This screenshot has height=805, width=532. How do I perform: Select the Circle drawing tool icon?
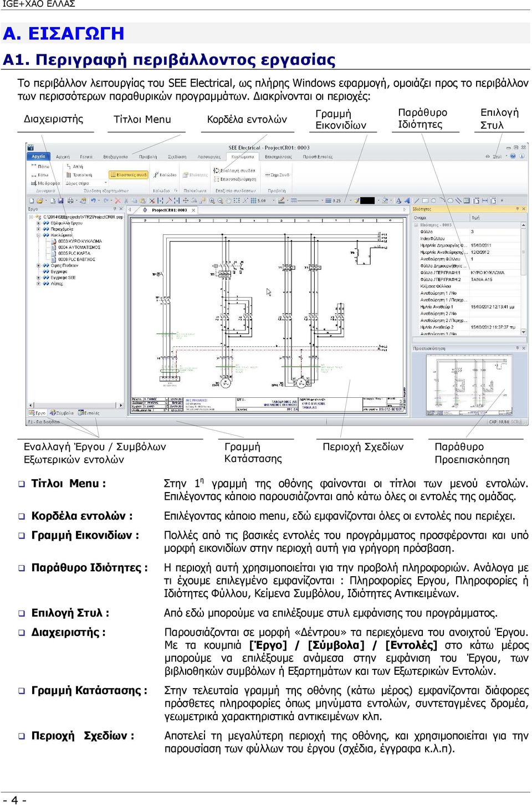pyautogui.click(x=433, y=201)
